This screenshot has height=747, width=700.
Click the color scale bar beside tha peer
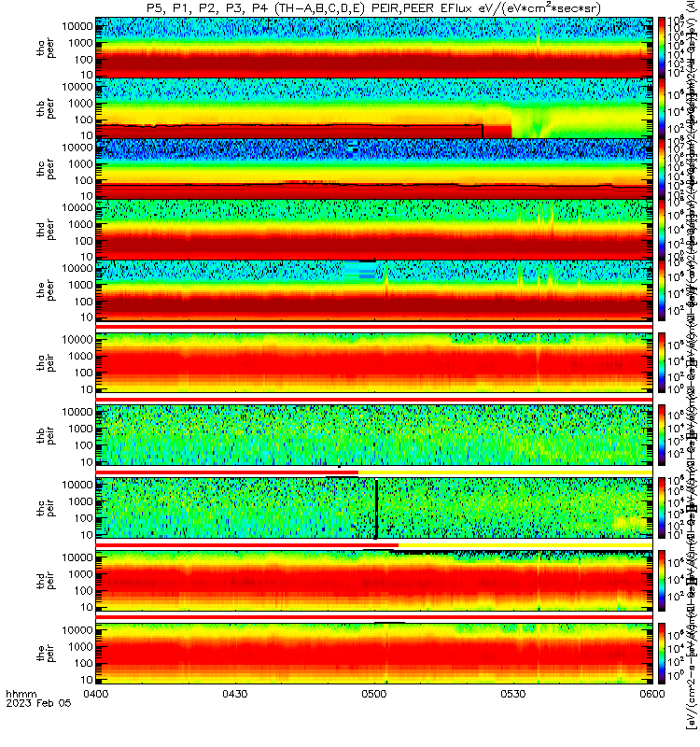(662, 48)
